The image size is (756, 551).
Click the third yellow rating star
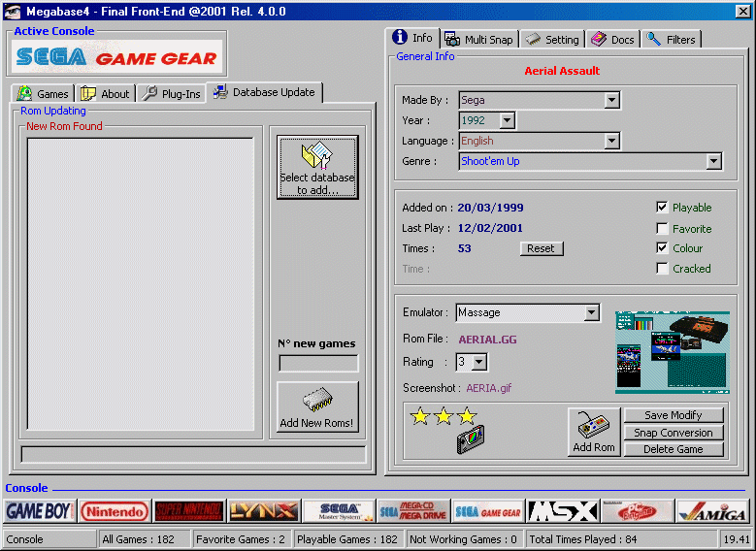467,416
